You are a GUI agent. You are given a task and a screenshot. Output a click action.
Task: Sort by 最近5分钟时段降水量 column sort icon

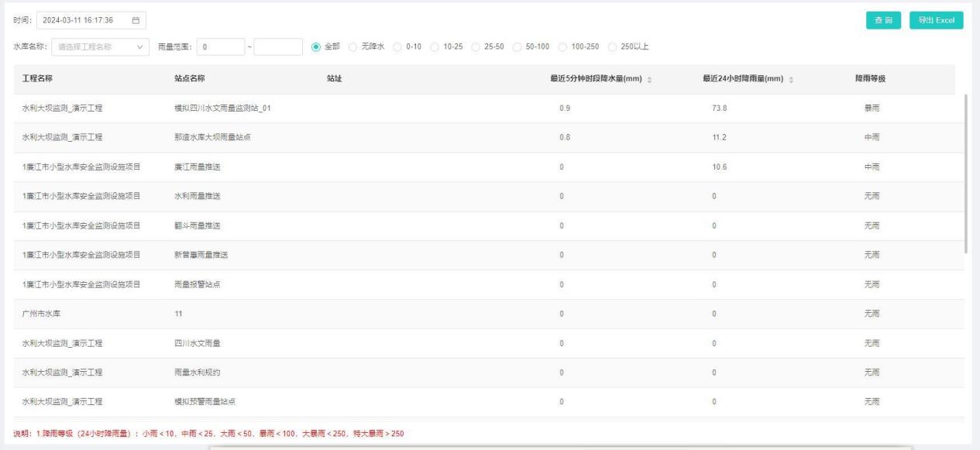coord(648,79)
